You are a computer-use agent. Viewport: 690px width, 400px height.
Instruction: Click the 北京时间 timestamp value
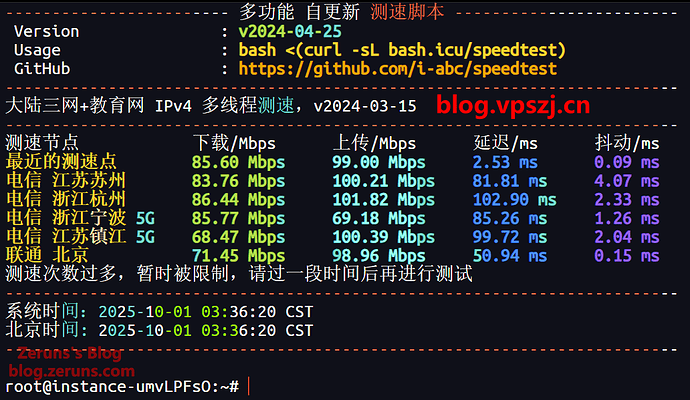(206, 329)
